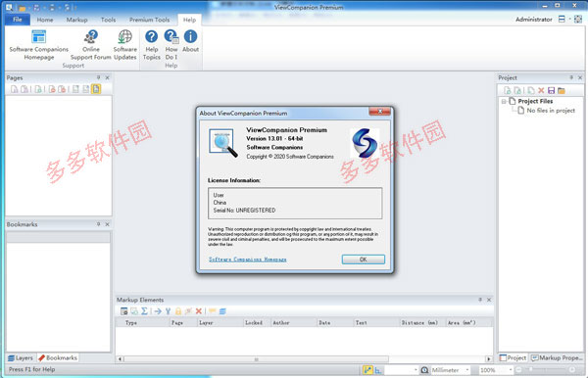Click the first add-file icon in Project toolbar
The height and width of the screenshot is (378, 588).
[x=508, y=90]
